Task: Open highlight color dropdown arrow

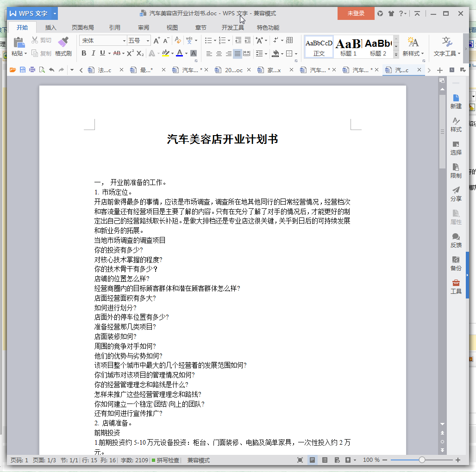Action: point(172,54)
